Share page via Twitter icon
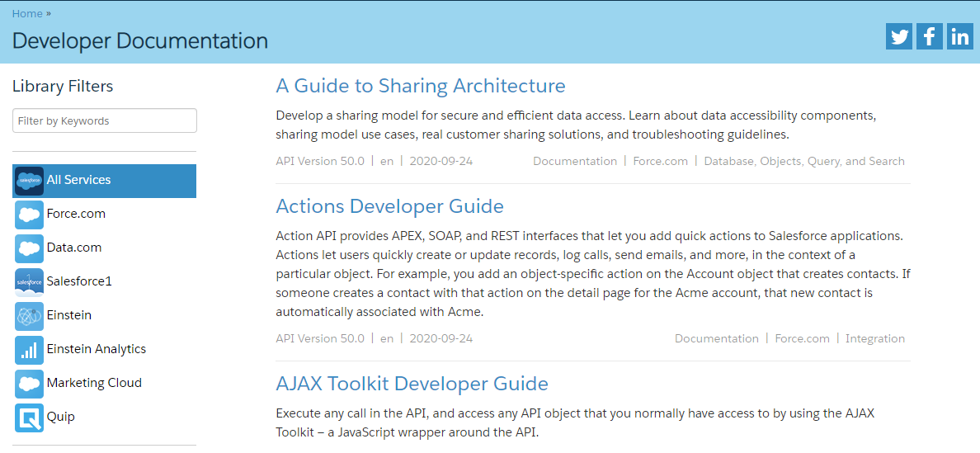 click(899, 36)
